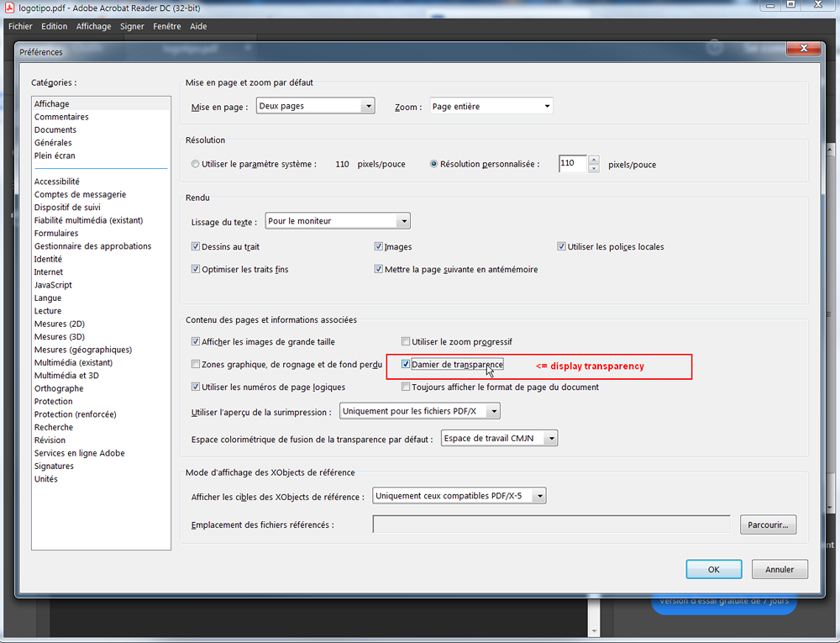The height and width of the screenshot is (643, 840).
Task: Select Dispositif de suivi category
Action: click(x=101, y=208)
